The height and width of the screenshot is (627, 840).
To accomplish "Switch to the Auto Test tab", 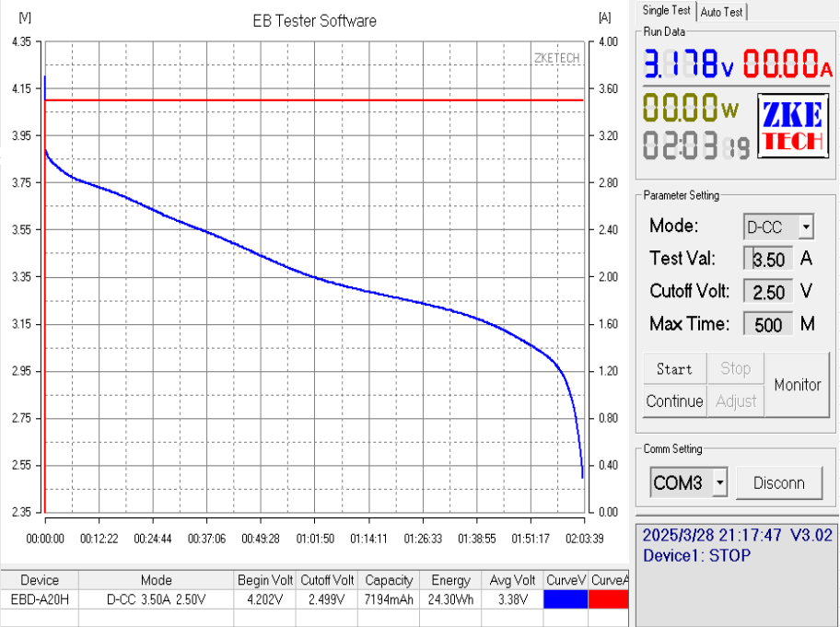I will pyautogui.click(x=723, y=12).
